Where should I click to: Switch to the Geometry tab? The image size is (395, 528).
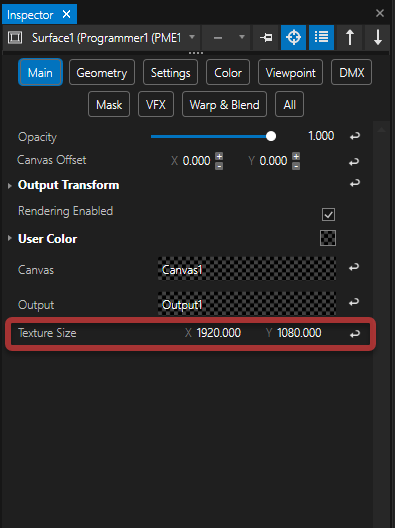pos(102,72)
